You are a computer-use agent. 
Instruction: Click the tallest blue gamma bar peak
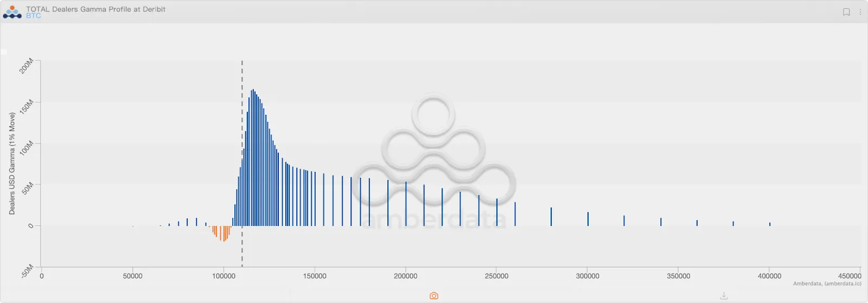pos(253,157)
